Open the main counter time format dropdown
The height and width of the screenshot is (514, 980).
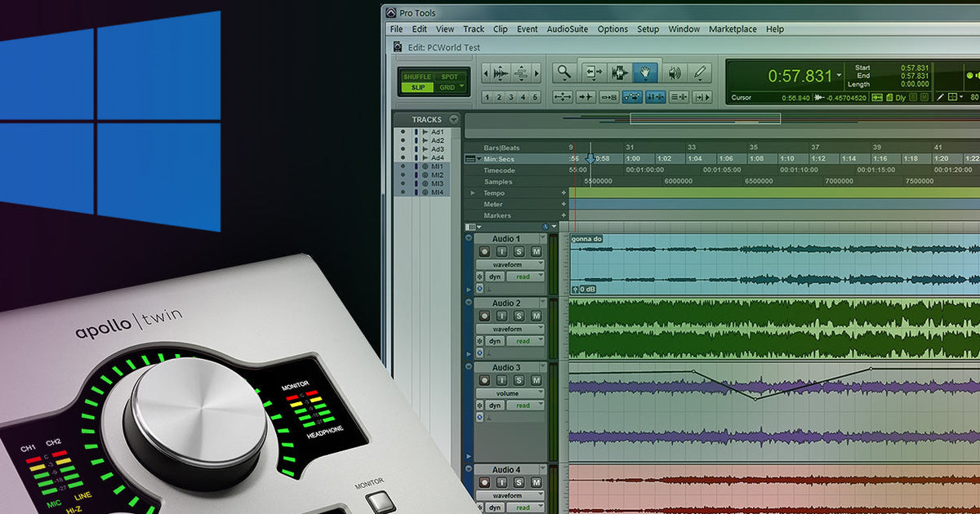[x=840, y=73]
